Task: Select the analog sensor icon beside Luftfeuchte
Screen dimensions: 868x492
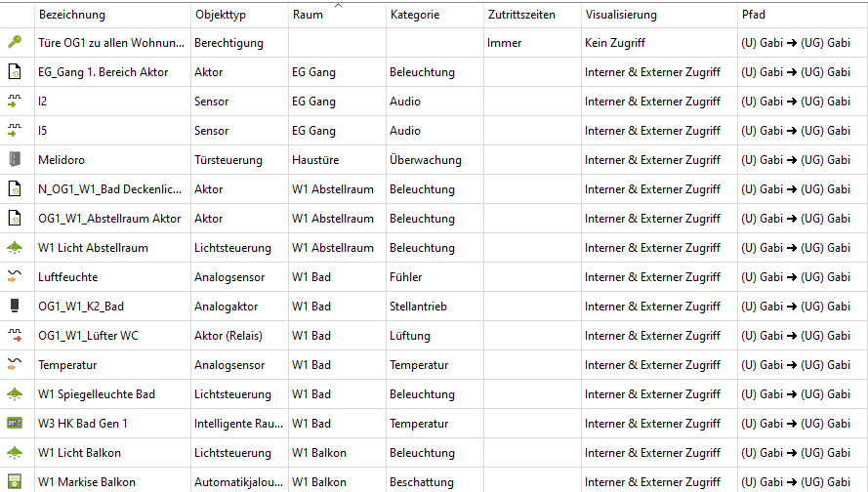Action: (15, 276)
